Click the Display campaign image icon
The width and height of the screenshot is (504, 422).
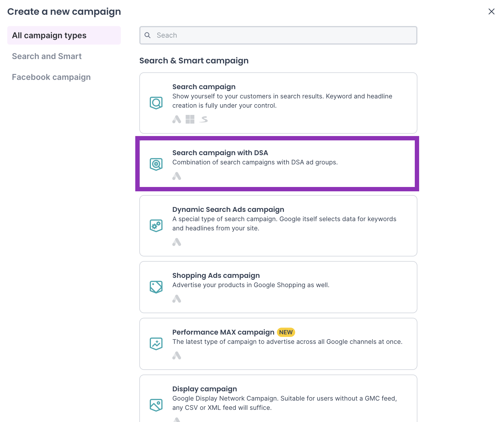coord(156,405)
